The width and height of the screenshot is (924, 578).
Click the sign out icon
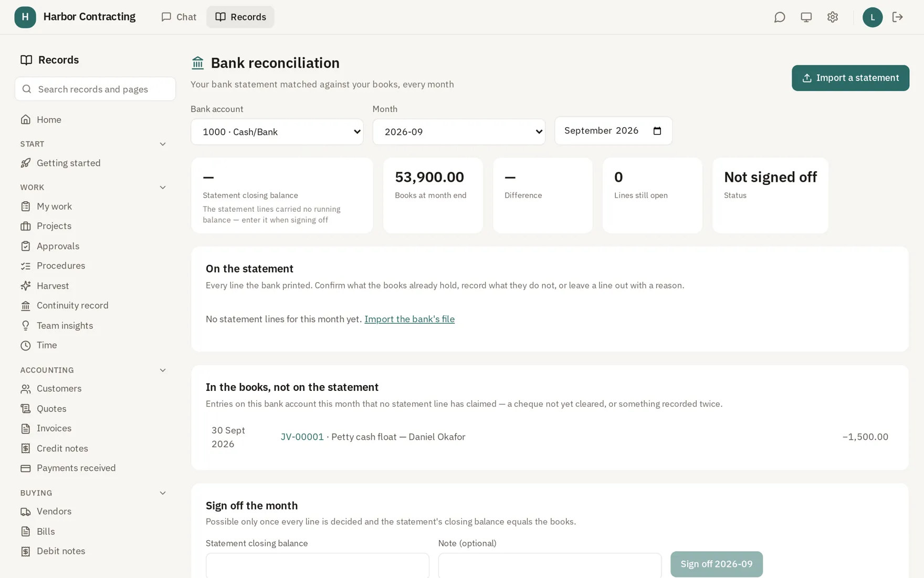pos(897,17)
